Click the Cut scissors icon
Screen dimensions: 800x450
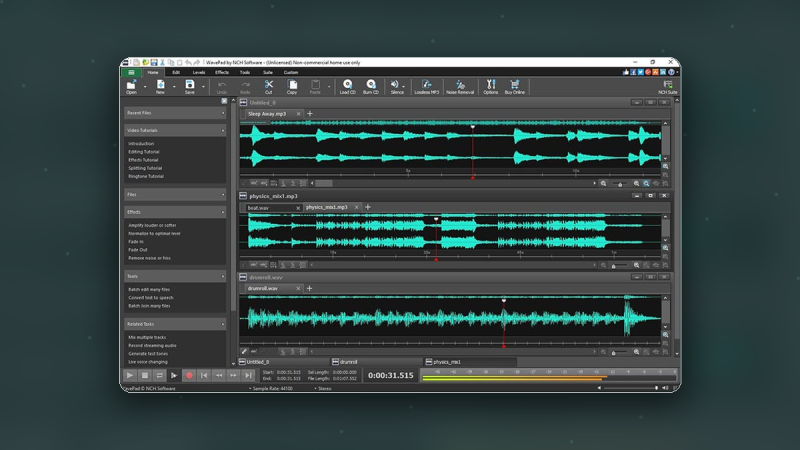(x=268, y=86)
